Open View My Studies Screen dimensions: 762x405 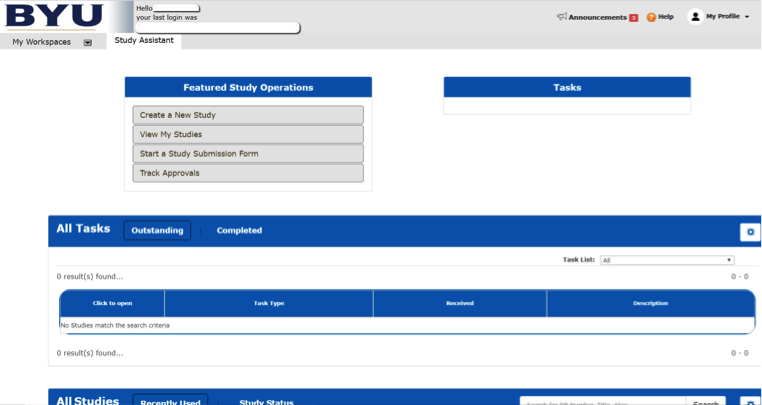tap(248, 134)
